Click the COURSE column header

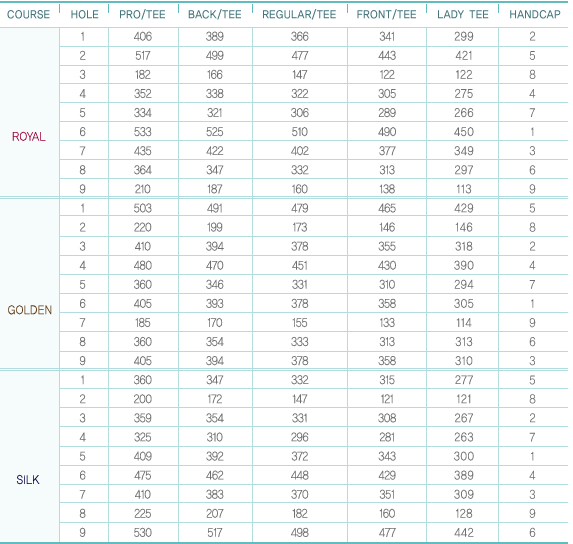(29, 14)
